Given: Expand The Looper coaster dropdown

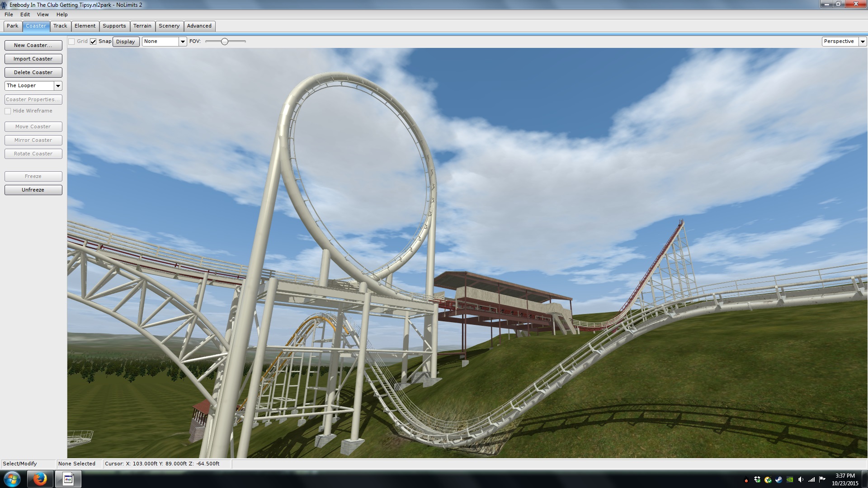Looking at the screenshot, I should (58, 86).
